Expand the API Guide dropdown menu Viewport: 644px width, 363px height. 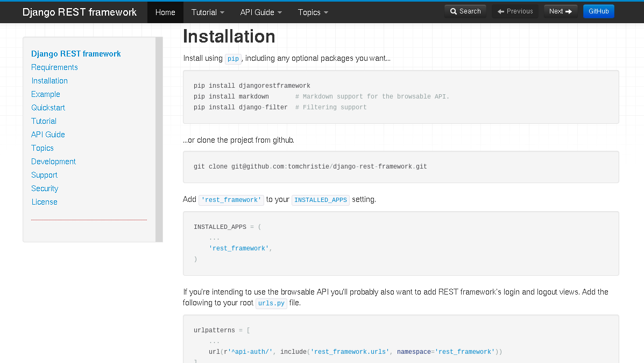pos(261,12)
